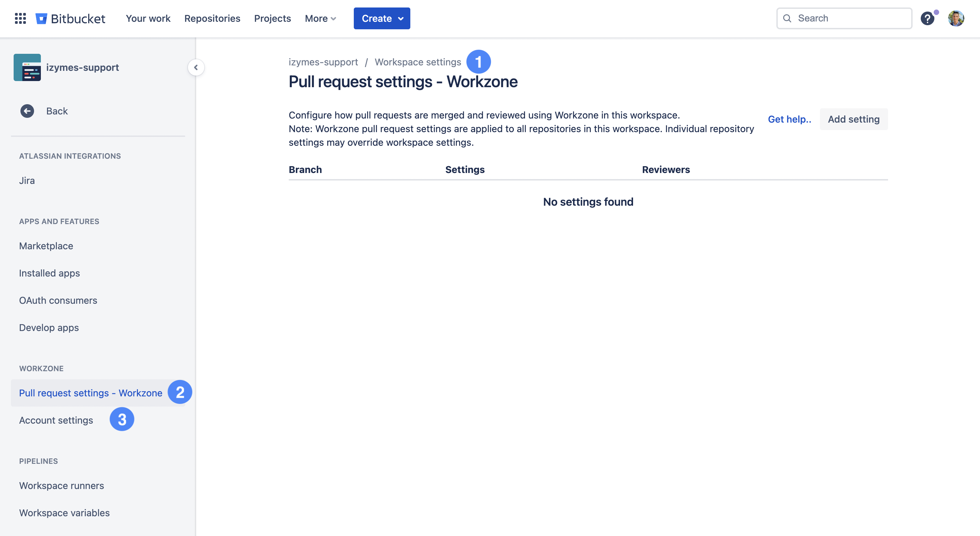Click the Bitbucket logo to go home
The image size is (980, 536).
(x=72, y=18)
